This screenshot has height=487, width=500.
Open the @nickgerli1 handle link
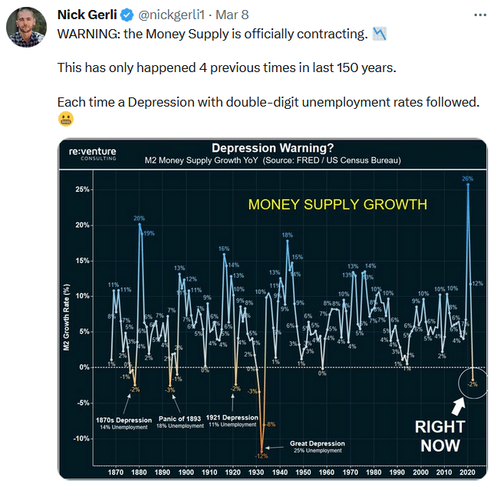(171, 15)
